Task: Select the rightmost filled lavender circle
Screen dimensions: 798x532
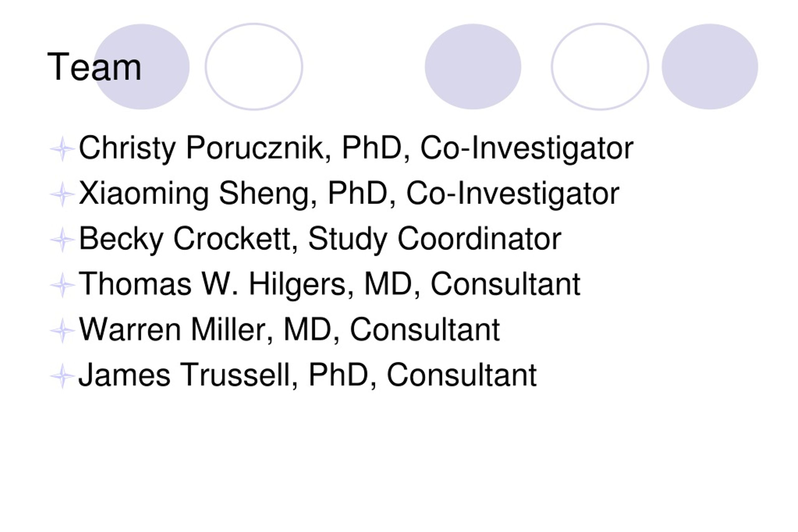Action: tap(710, 66)
